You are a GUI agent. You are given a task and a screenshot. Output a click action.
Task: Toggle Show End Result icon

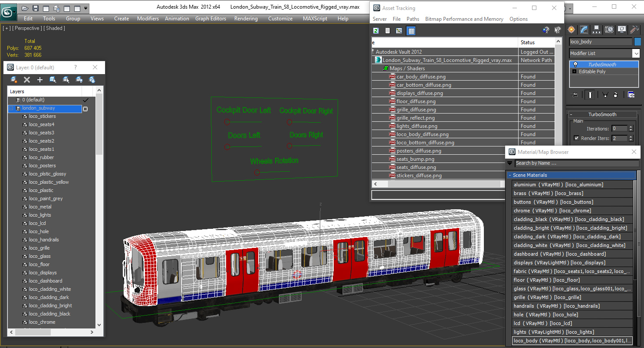590,94
